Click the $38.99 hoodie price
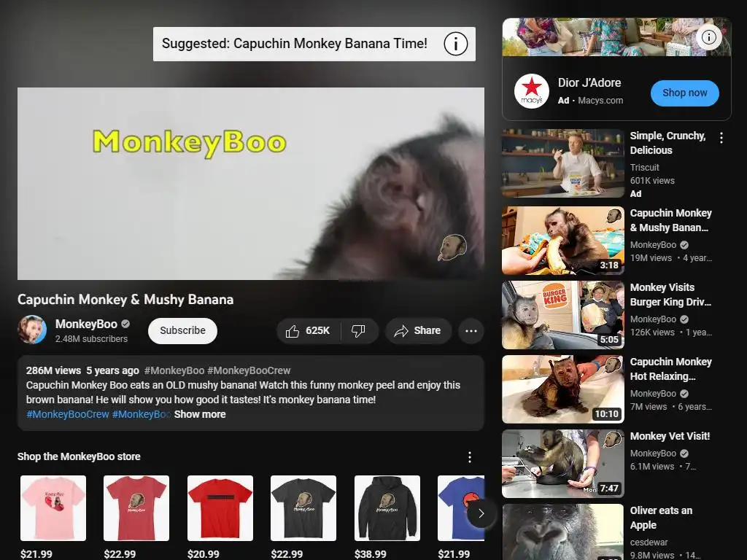This screenshot has height=560, width=747. (370, 554)
